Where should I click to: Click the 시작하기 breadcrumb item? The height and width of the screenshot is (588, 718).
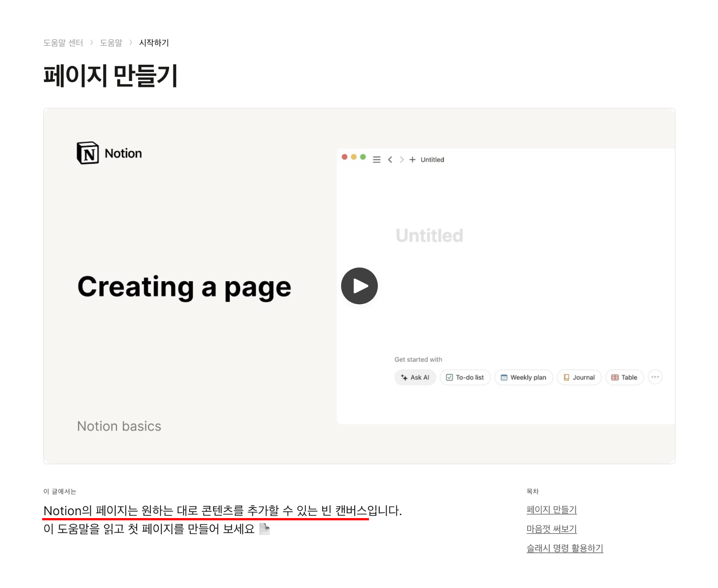point(154,43)
